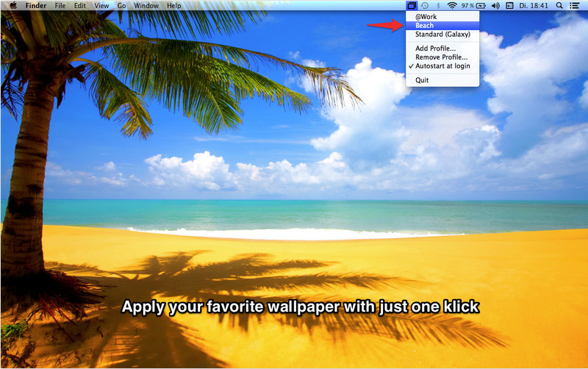Select the @Work profile

(442, 16)
